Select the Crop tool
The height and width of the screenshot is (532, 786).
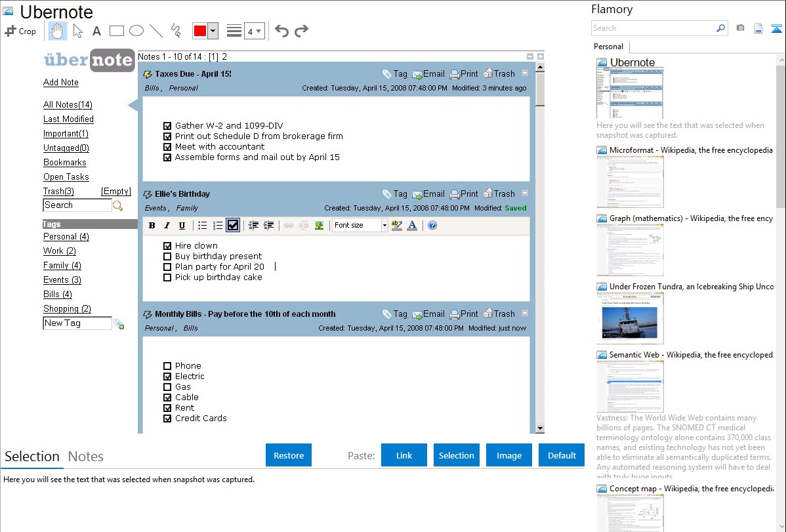click(20, 31)
